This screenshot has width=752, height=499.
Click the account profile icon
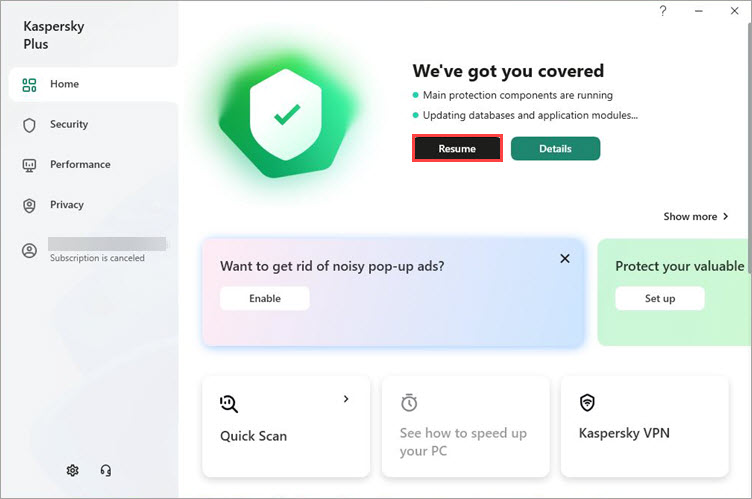[x=29, y=250]
